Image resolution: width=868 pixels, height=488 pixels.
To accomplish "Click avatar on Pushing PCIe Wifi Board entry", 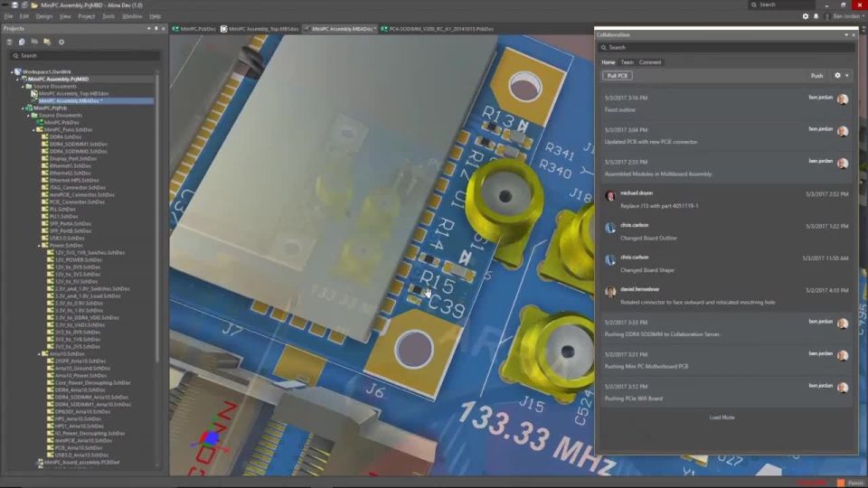I will pos(843,388).
